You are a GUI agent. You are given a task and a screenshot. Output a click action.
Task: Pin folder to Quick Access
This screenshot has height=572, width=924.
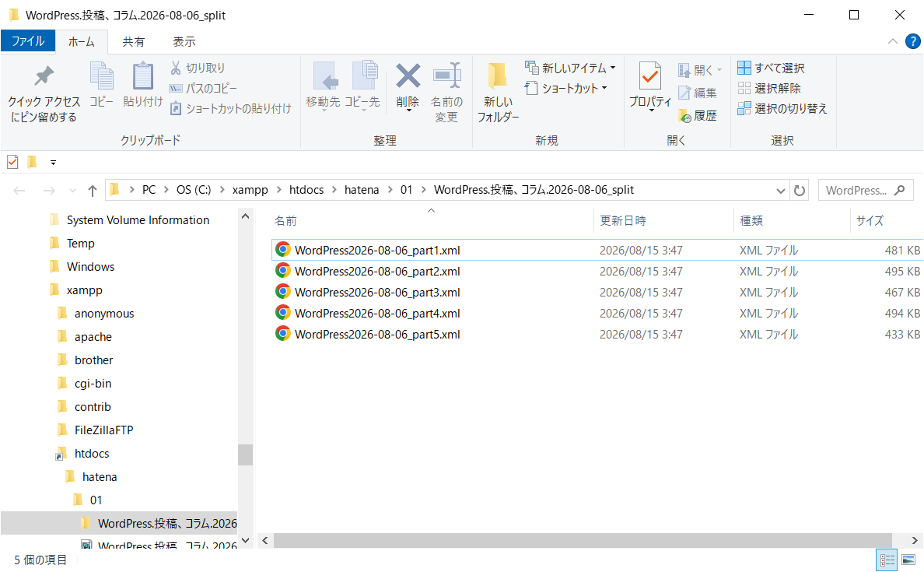pyautogui.click(x=44, y=93)
